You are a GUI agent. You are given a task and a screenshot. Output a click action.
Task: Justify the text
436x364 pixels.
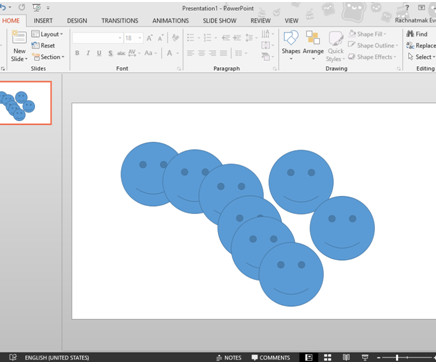(223, 53)
